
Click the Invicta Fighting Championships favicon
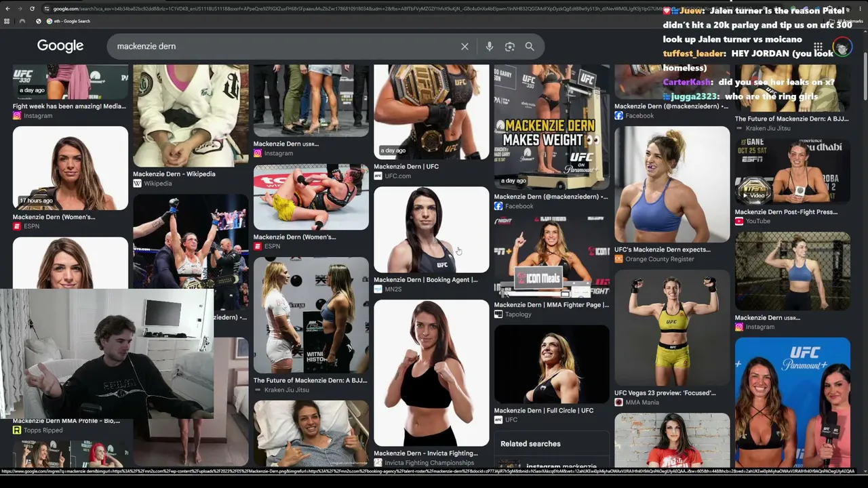pyautogui.click(x=378, y=463)
